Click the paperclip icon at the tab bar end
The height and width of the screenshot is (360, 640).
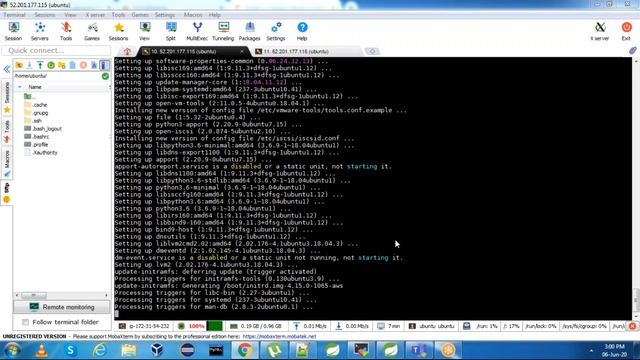[x=633, y=51]
